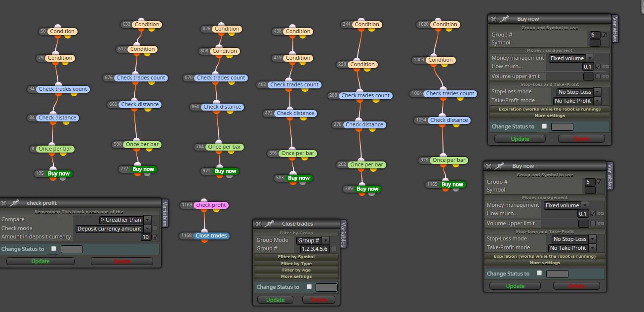Select Check trades count block 94
Screen dimensions: 644x312
pyautogui.click(x=63, y=89)
